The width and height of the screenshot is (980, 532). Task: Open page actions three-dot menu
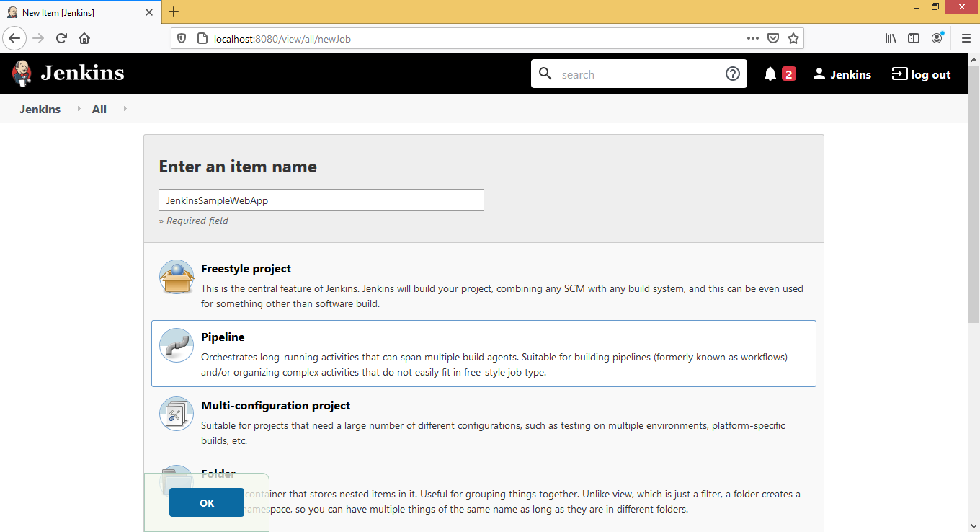tap(752, 38)
